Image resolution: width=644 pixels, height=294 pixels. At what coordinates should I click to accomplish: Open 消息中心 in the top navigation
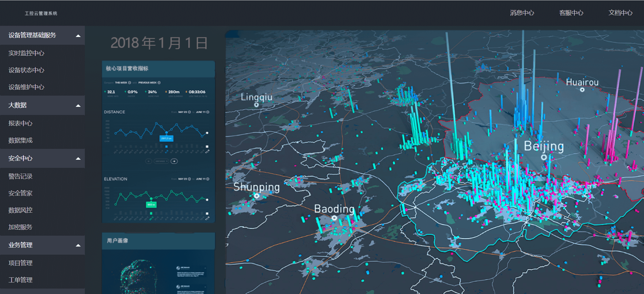522,13
